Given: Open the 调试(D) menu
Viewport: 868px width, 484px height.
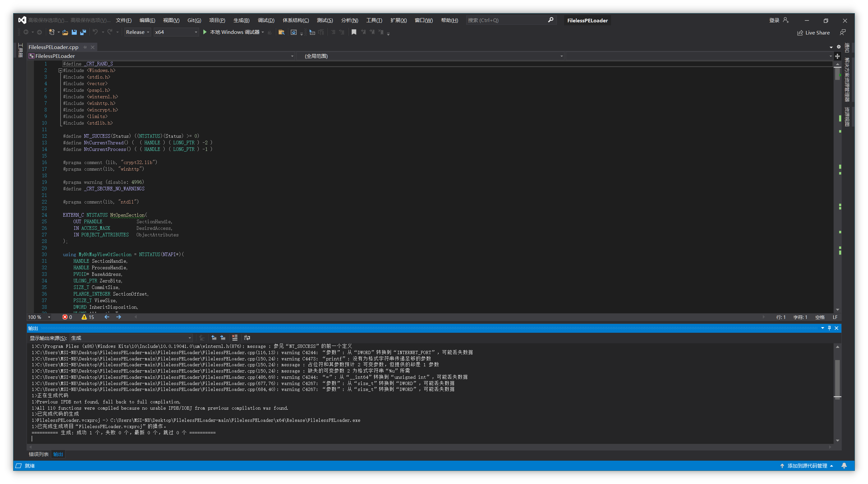Looking at the screenshot, I should click(266, 20).
